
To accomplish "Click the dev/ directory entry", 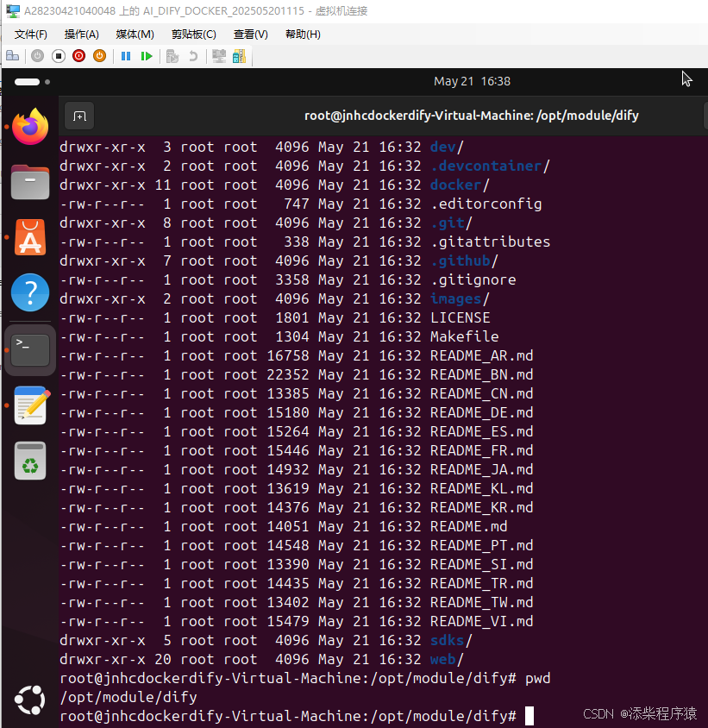I will point(447,147).
